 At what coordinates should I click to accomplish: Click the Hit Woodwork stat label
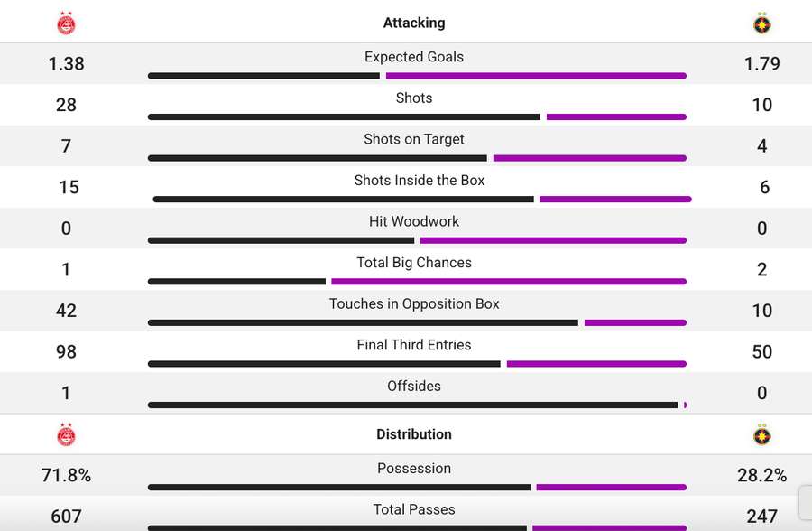[414, 221]
